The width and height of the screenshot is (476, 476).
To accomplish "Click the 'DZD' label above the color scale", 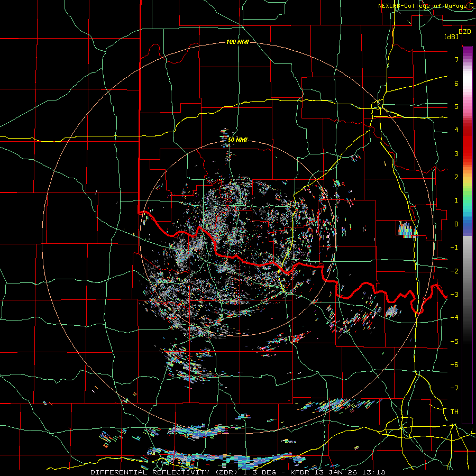I will [465, 32].
